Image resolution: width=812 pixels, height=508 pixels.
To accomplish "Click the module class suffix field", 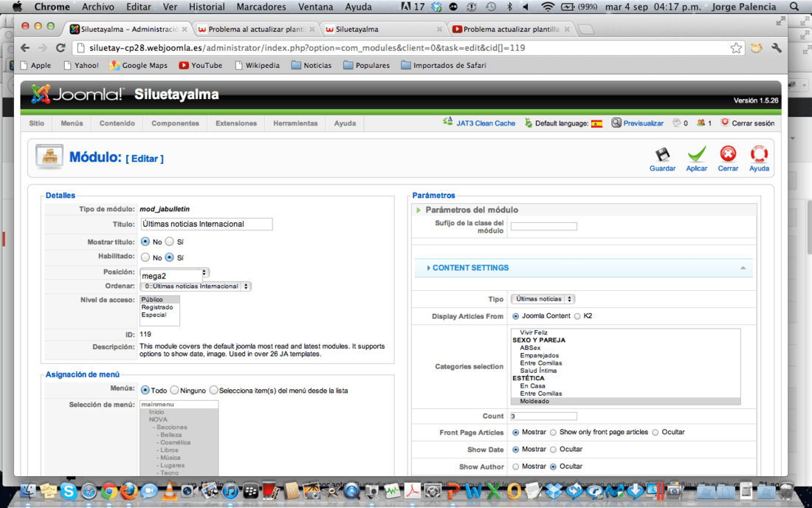I will [544, 226].
